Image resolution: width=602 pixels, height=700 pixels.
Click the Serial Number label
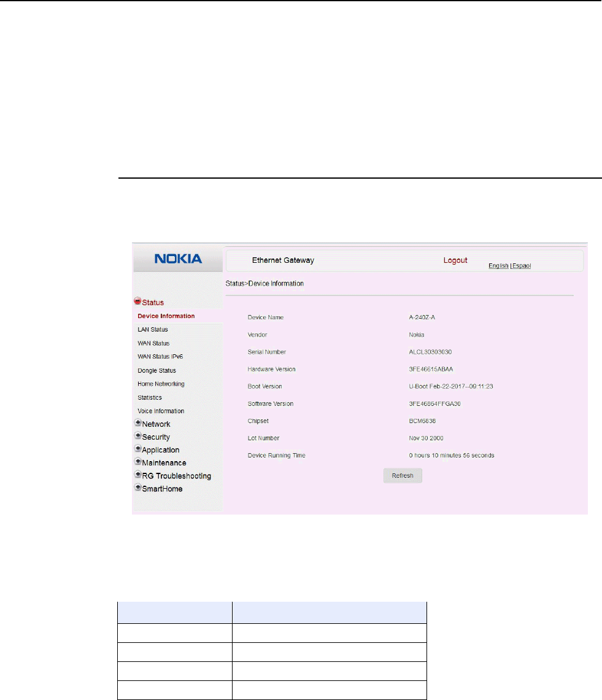pos(267,352)
